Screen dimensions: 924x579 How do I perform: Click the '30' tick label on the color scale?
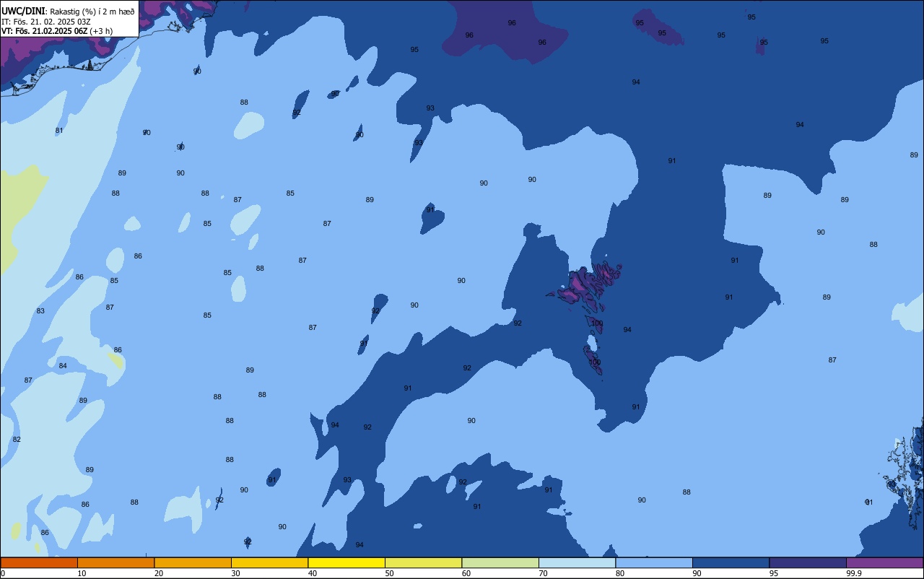(x=235, y=573)
